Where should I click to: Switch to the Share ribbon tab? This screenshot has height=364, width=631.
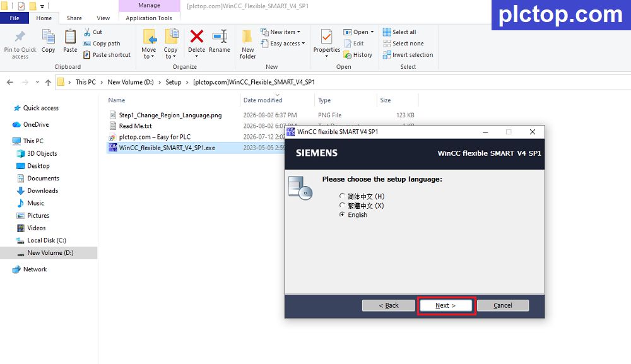coord(74,18)
